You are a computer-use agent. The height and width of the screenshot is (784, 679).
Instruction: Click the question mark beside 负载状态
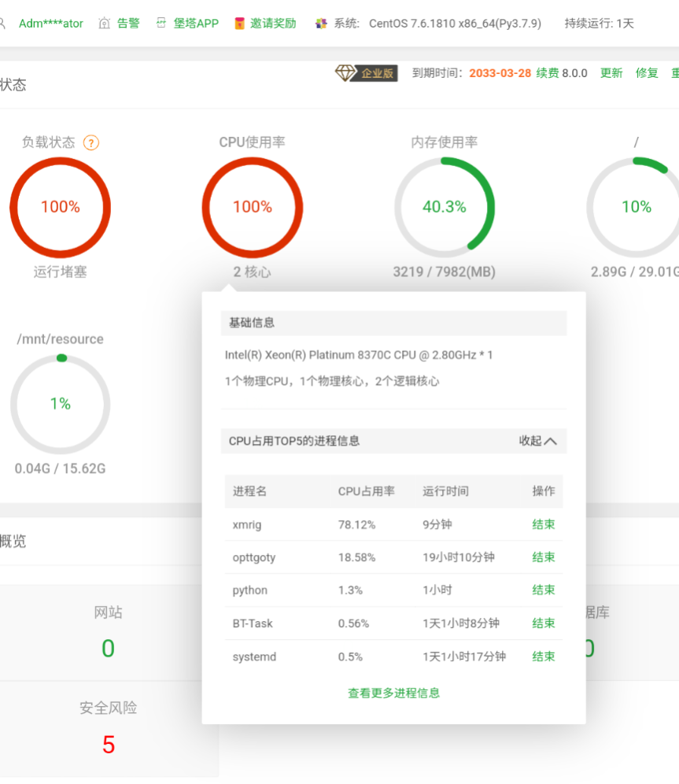[91, 142]
